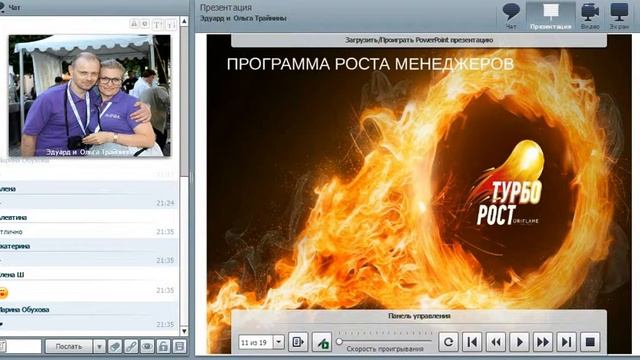Toggle the eye visibility icon in chat toolbar
The image size is (640, 360).
(x=147, y=346)
